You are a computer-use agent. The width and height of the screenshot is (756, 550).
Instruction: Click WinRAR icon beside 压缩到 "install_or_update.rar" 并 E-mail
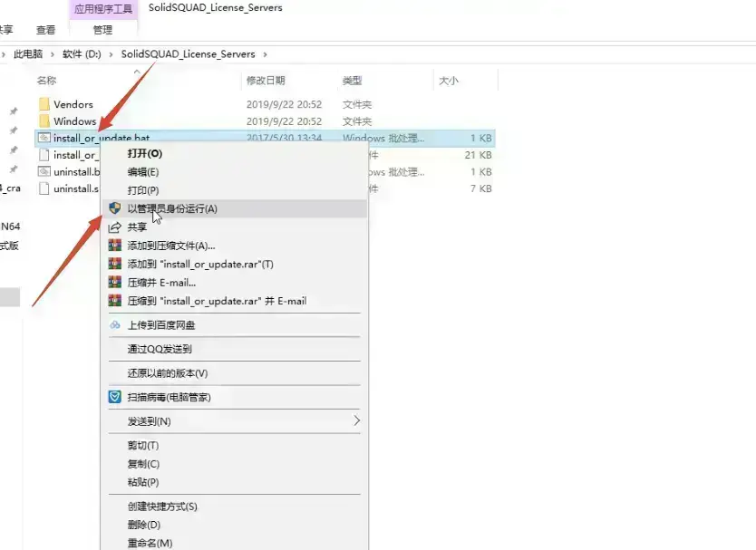115,300
